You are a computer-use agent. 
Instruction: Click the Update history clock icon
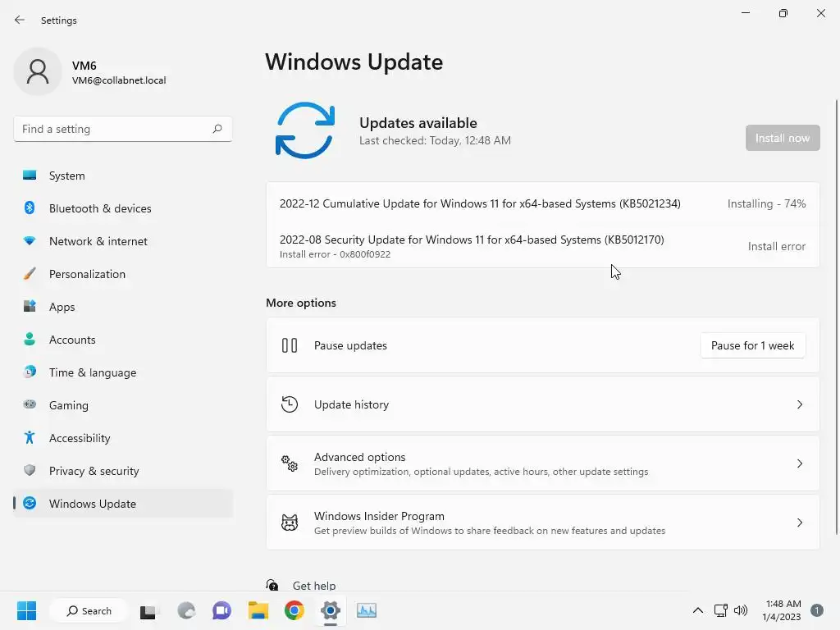pos(290,404)
